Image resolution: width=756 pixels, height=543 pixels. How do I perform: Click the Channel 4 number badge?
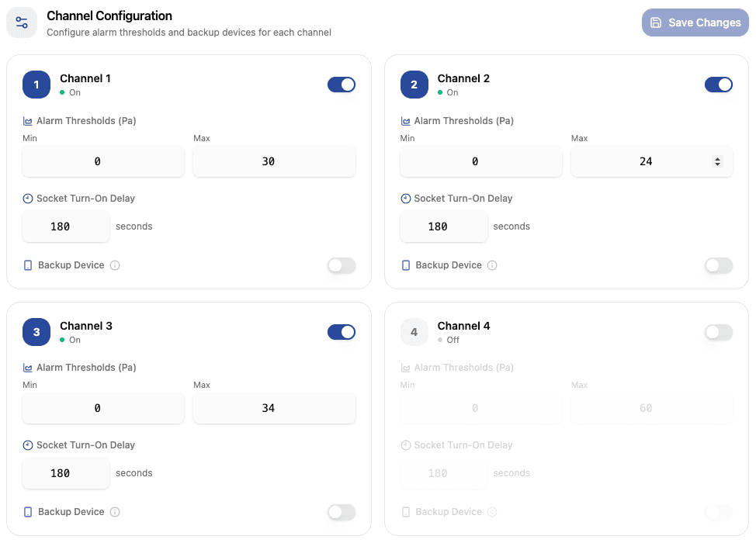(x=414, y=332)
